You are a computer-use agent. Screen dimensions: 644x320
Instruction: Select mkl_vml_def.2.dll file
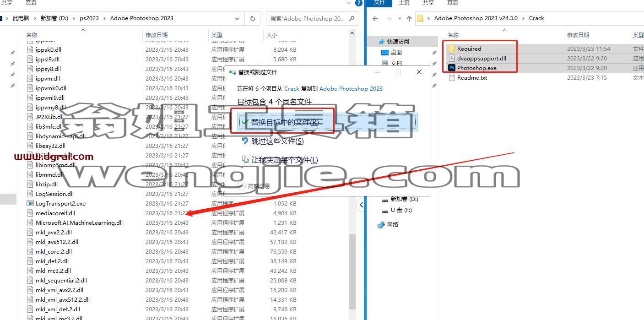click(x=58, y=309)
